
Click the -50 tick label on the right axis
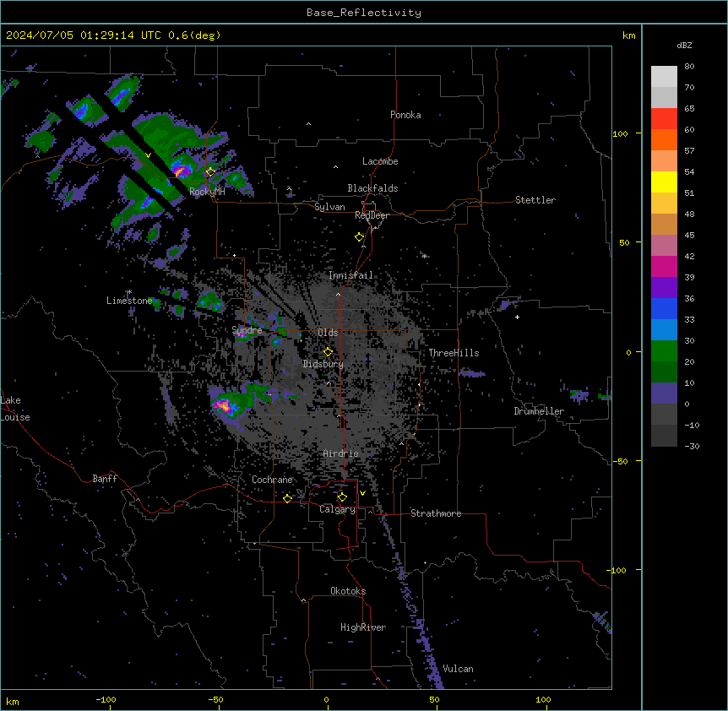620,461
